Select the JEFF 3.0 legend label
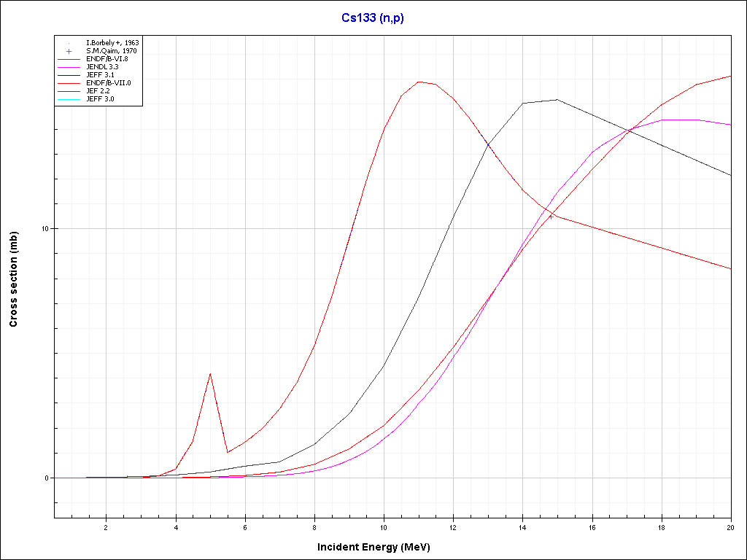 pyautogui.click(x=100, y=99)
